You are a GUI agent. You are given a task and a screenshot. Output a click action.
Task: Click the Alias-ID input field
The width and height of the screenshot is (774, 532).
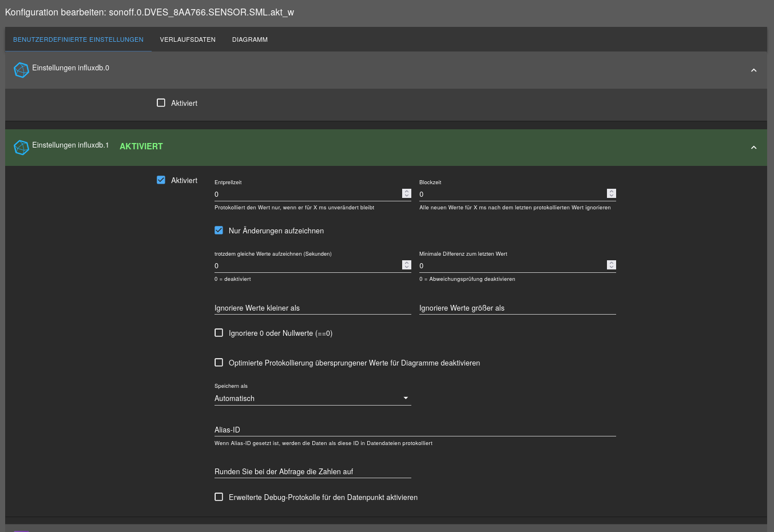pyautogui.click(x=415, y=430)
